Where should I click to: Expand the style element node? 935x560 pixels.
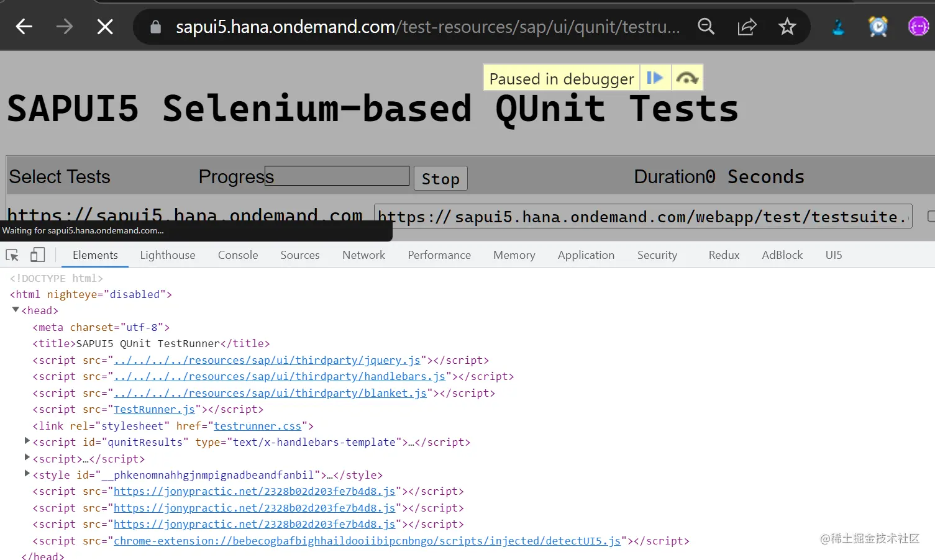click(27, 474)
